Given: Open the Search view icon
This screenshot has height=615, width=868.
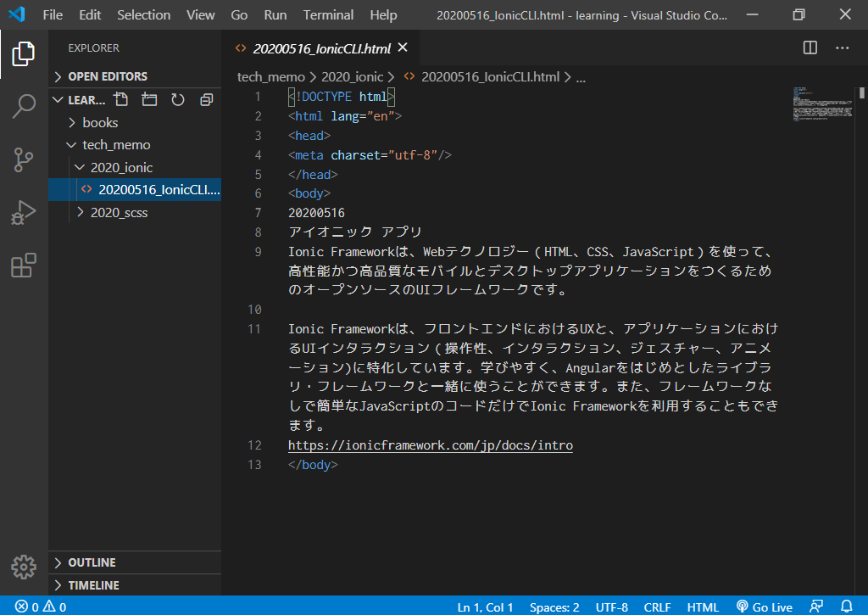Looking at the screenshot, I should 23,106.
